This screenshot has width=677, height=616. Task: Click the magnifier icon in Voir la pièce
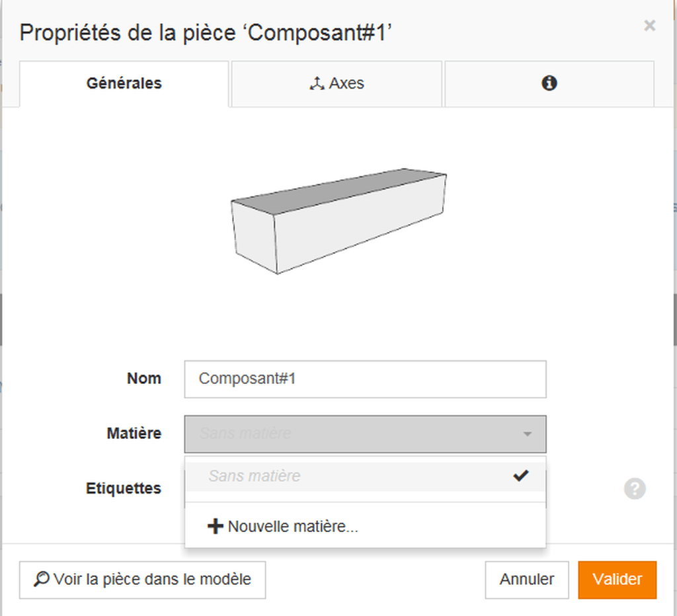(42, 579)
